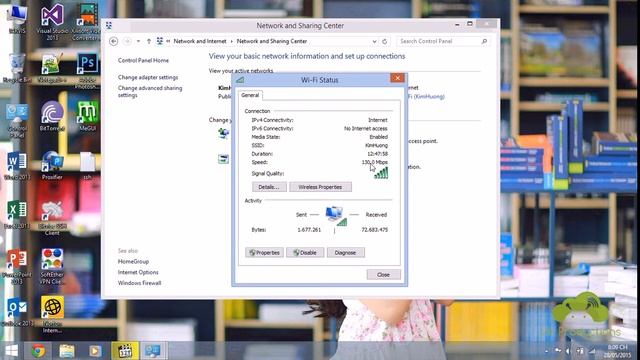Open Control Panel Home link
This screenshot has height=360, width=640.
tap(143, 60)
